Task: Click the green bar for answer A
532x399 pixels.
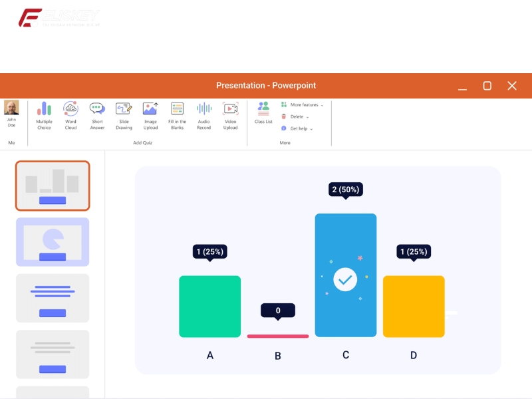Action: [209, 306]
